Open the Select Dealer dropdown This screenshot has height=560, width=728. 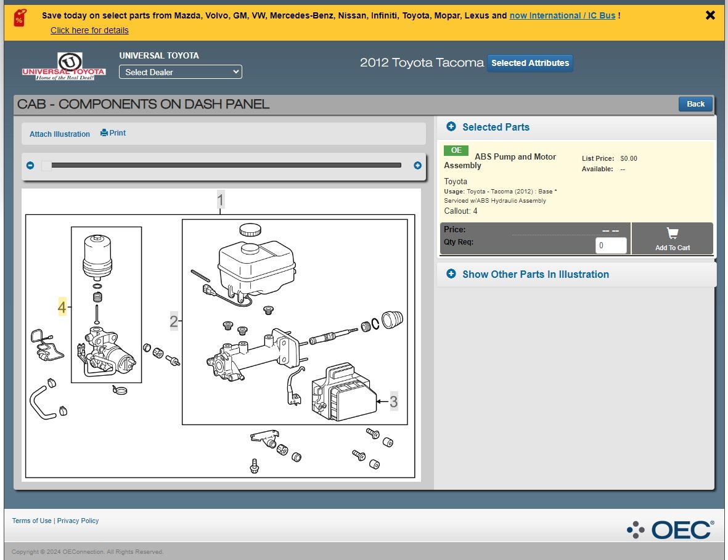[x=180, y=72]
